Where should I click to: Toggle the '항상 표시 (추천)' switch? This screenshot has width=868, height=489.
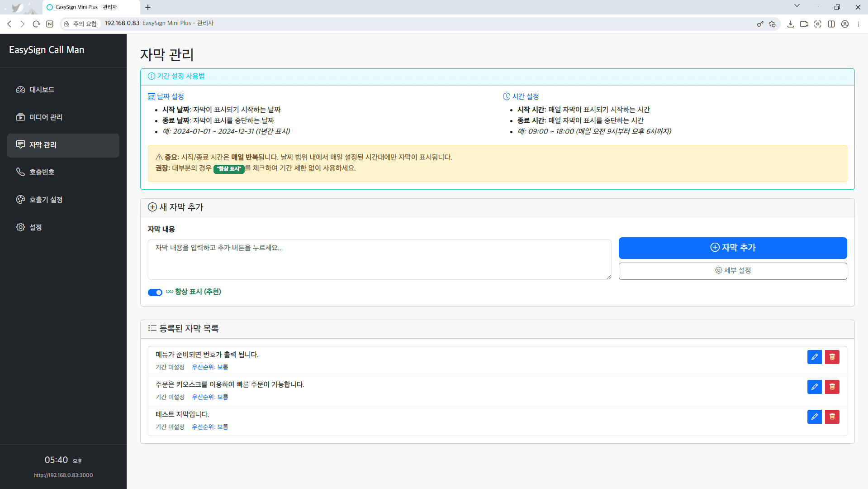[x=155, y=292]
